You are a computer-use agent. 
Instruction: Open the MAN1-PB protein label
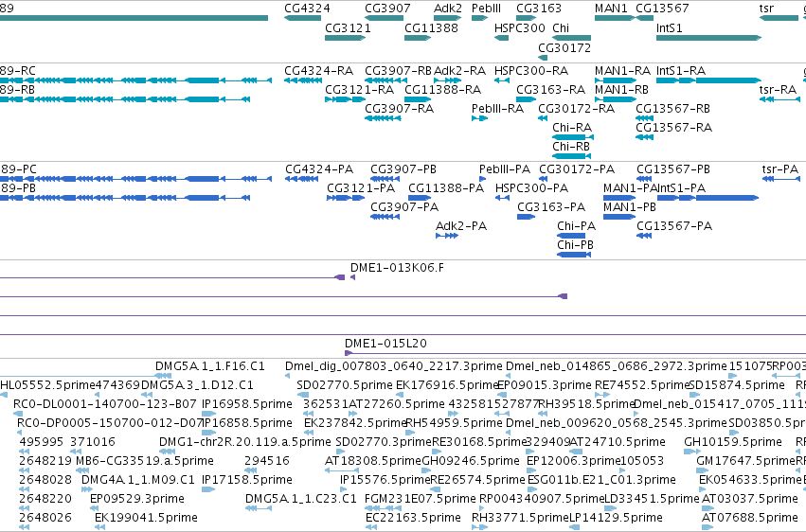pos(630,207)
